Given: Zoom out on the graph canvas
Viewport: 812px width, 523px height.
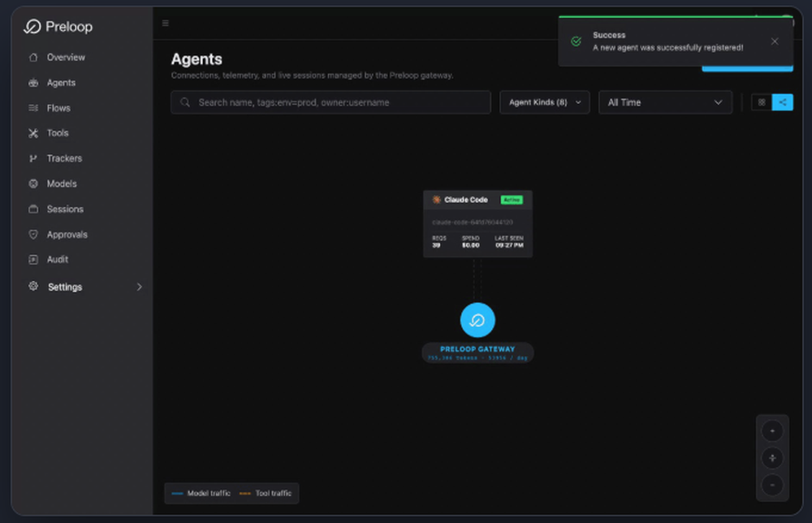Looking at the screenshot, I should (772, 485).
